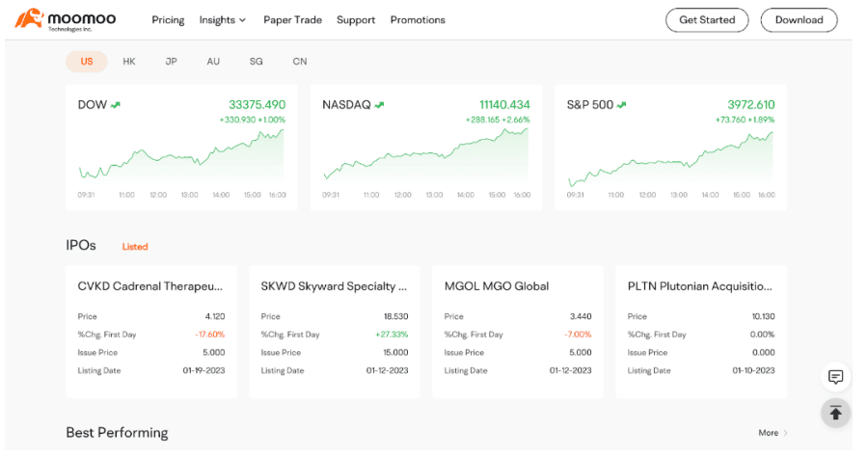The width and height of the screenshot is (868, 458).
Task: Open the Pricing page
Action: 168,20
